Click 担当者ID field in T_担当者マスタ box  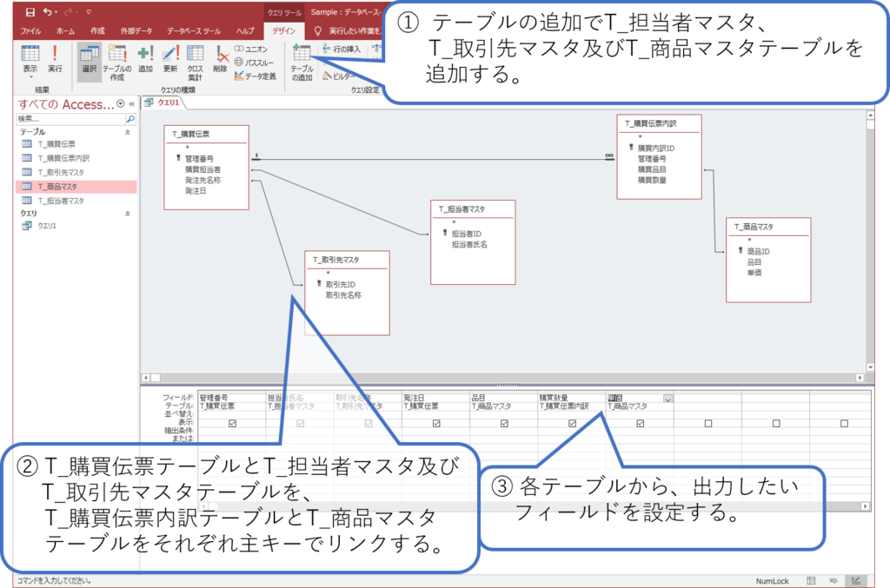(467, 234)
